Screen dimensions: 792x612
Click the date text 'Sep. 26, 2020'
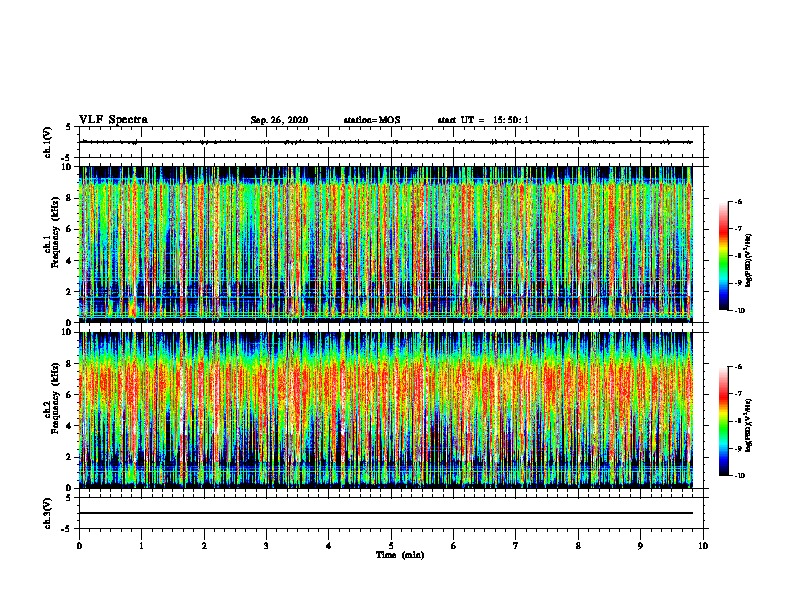279,120
